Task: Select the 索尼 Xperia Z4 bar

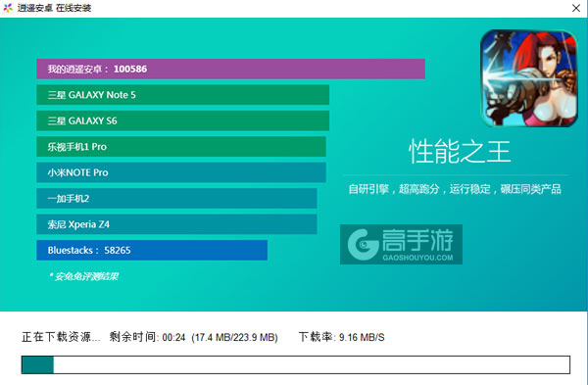Action: click(x=176, y=224)
